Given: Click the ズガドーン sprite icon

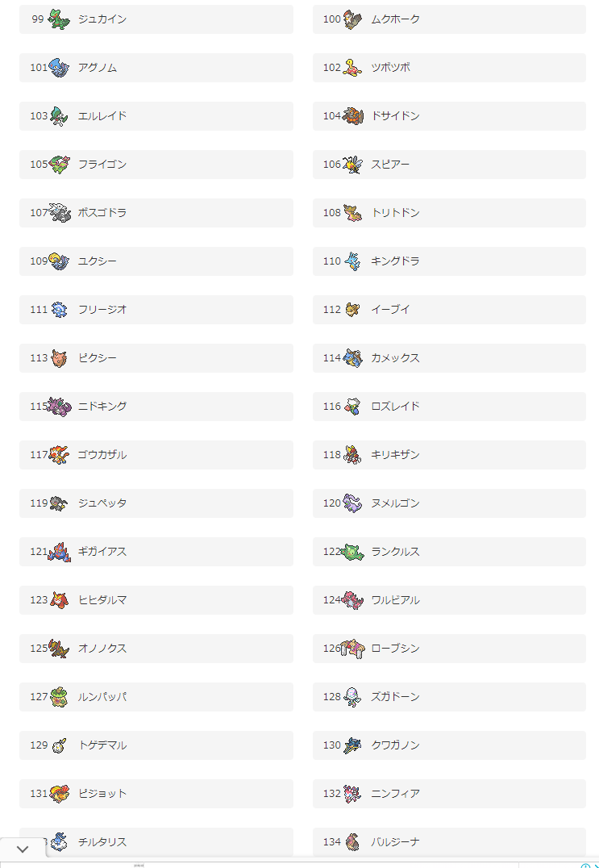Looking at the screenshot, I should click(x=352, y=696).
